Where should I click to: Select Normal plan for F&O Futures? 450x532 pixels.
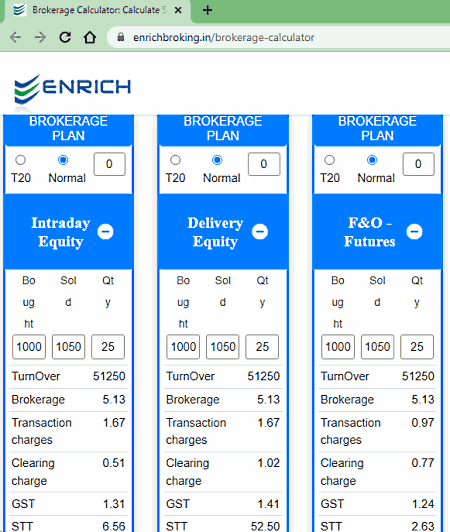click(372, 160)
